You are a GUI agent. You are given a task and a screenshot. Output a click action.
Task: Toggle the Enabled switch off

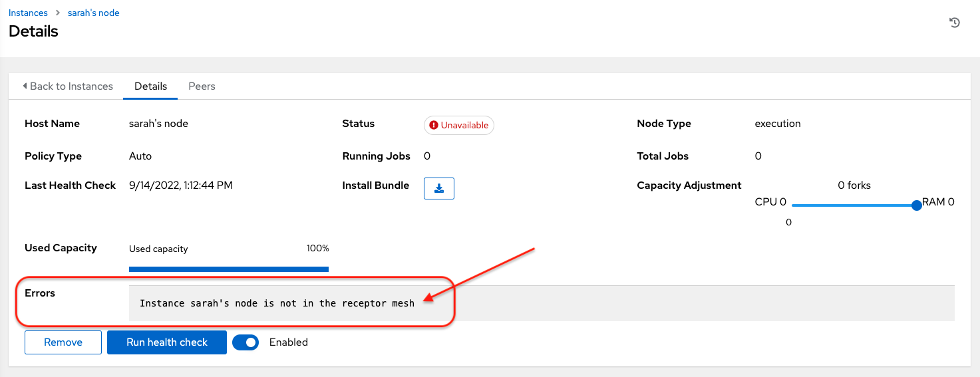245,342
